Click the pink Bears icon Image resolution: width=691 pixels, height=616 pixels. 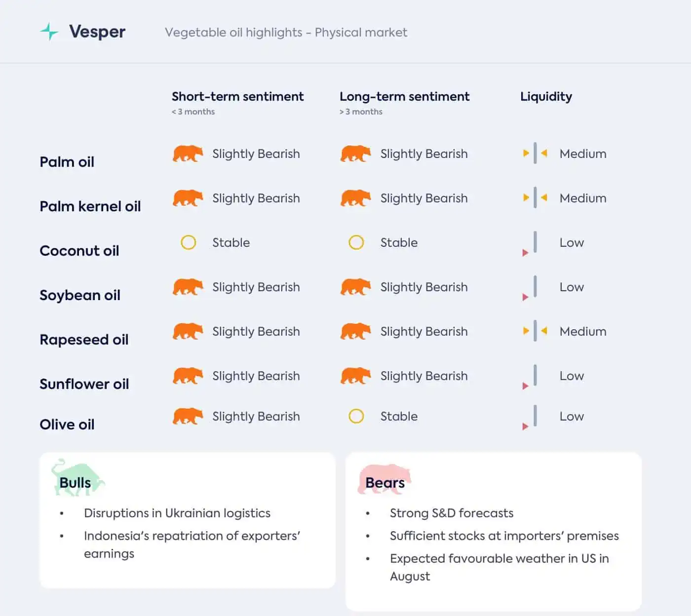[384, 479]
